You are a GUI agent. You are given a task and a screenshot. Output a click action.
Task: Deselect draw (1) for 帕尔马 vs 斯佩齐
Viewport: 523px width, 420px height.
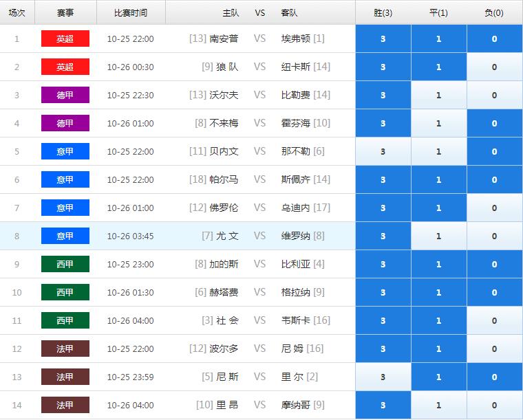coord(438,180)
